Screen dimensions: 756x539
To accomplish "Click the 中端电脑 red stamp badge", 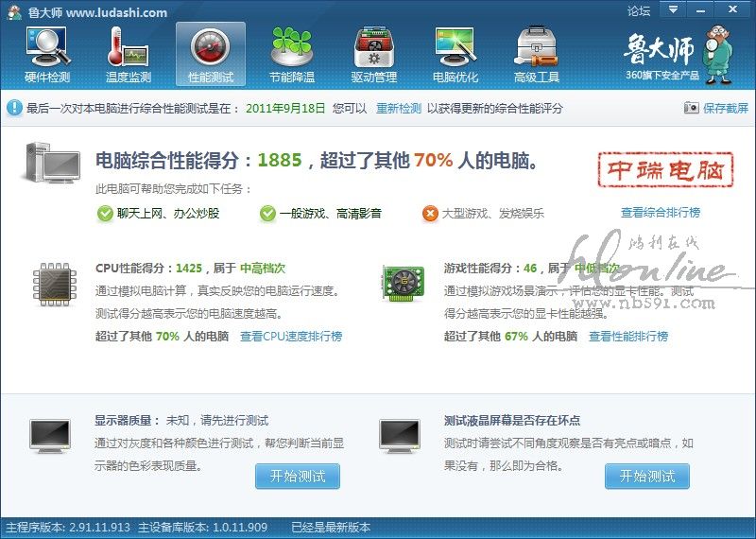I will tap(665, 170).
